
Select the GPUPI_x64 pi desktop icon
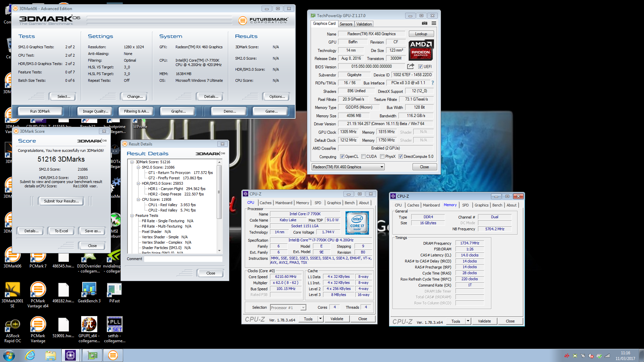tap(89, 330)
